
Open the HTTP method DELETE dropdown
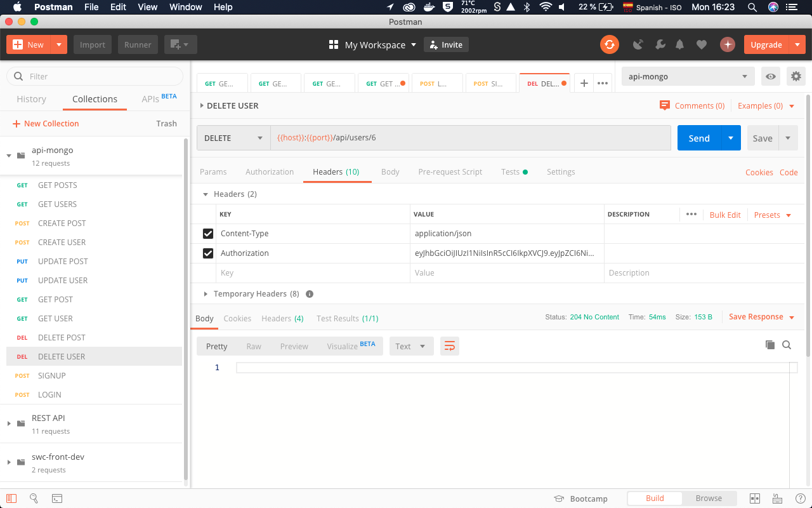tap(233, 138)
